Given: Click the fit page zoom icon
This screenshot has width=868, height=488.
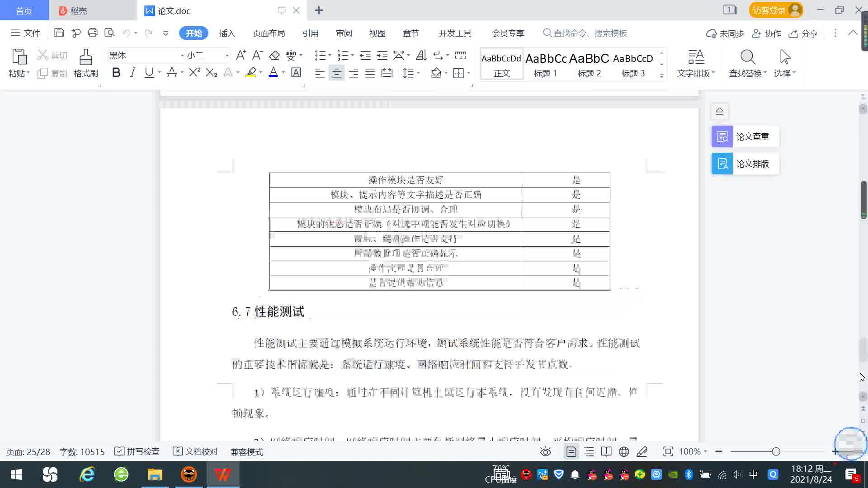Looking at the screenshot, I should [x=668, y=451].
